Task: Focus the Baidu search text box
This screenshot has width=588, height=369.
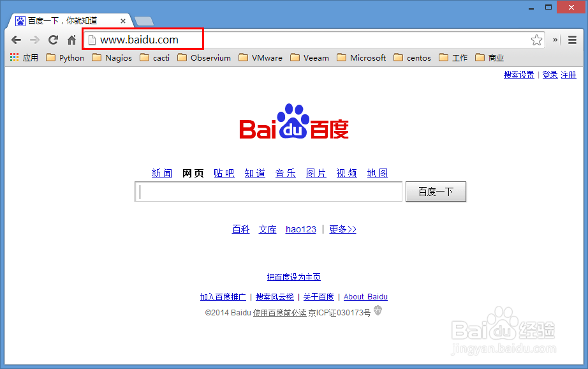Action: [268, 192]
